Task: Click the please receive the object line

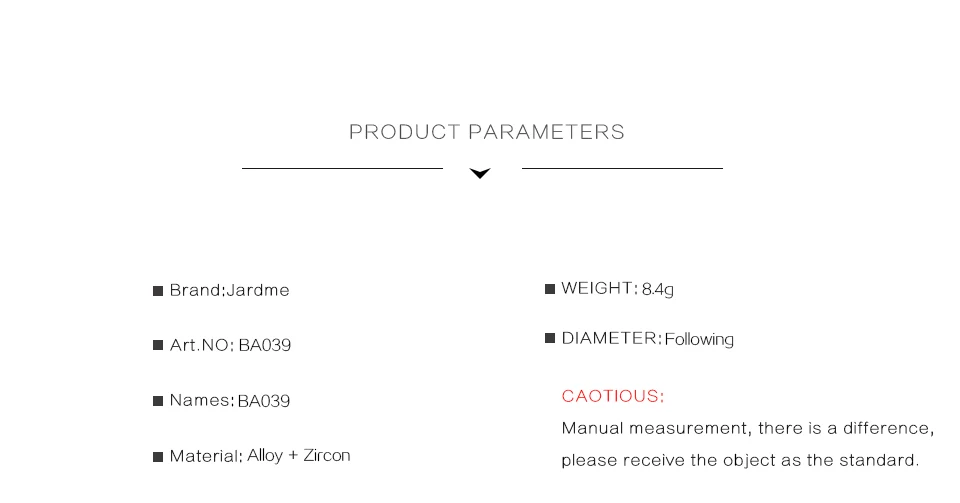Action: pyautogui.click(x=740, y=460)
